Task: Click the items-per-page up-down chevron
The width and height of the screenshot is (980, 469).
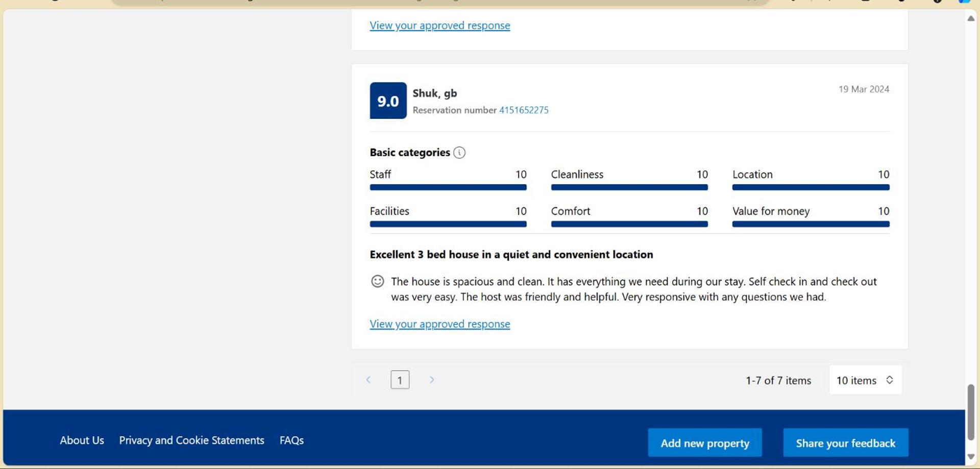Action: pos(889,380)
